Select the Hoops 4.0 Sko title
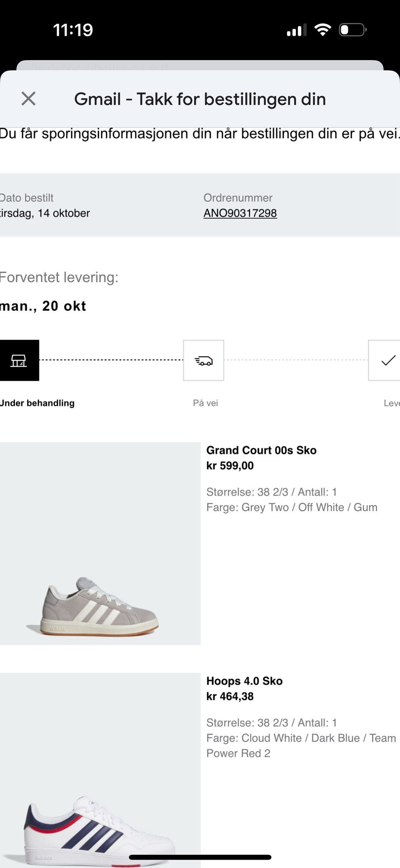 244,681
